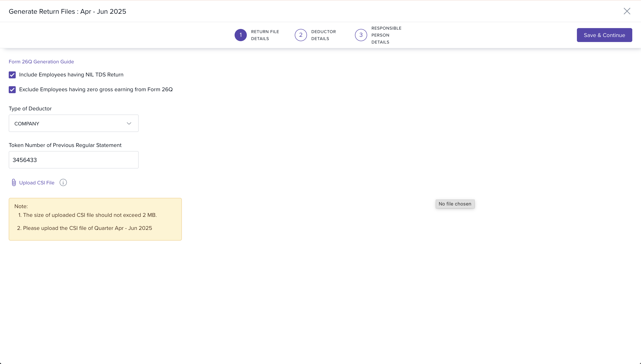Viewport: 641px width, 364px height.
Task: Close the Generate Return Files dialog
Action: (x=627, y=11)
